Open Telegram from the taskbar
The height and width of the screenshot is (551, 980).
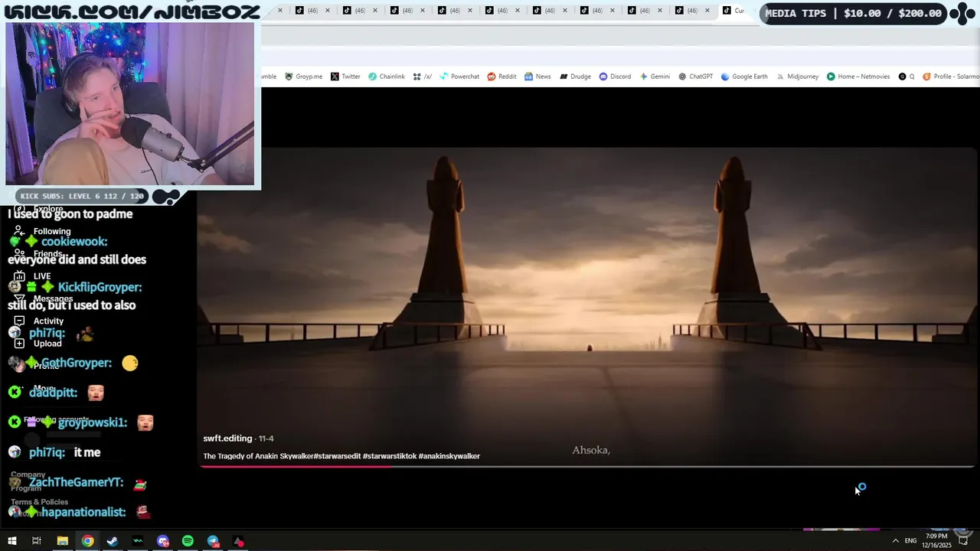(213, 541)
